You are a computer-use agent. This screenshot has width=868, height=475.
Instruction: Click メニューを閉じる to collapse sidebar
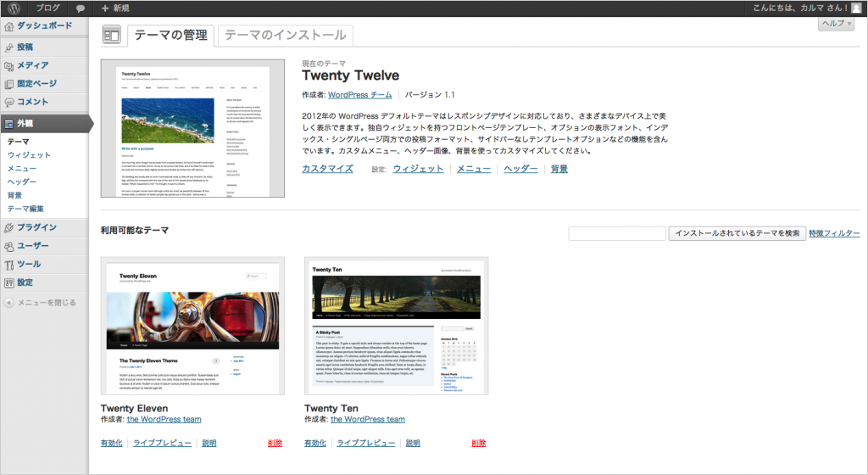click(x=47, y=303)
